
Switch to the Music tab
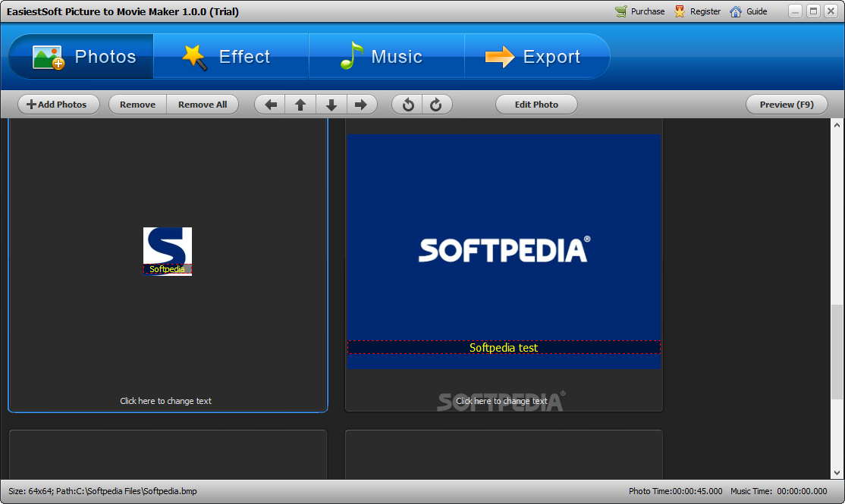387,57
